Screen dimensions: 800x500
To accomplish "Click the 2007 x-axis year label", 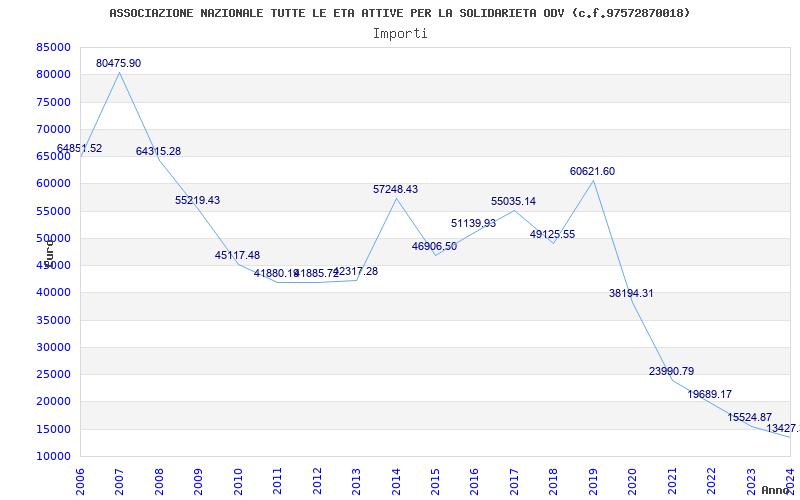I will click(x=119, y=482).
